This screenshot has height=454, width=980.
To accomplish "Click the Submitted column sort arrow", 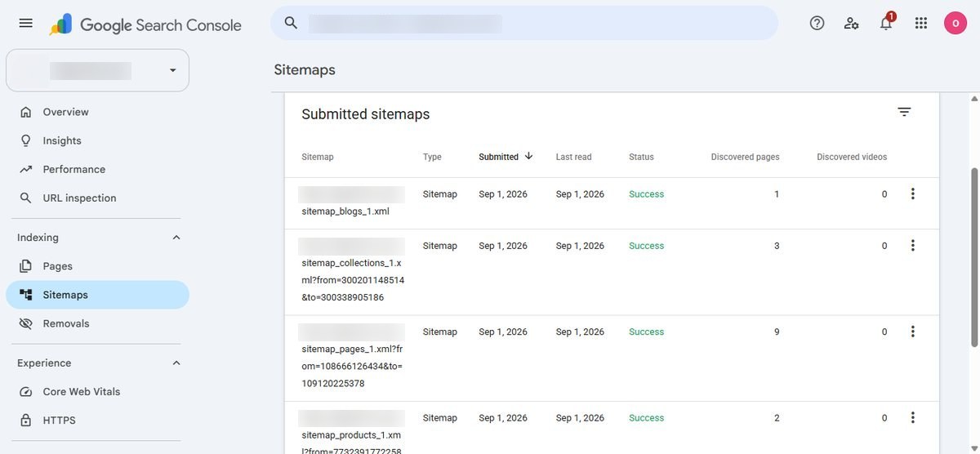I will tap(529, 156).
